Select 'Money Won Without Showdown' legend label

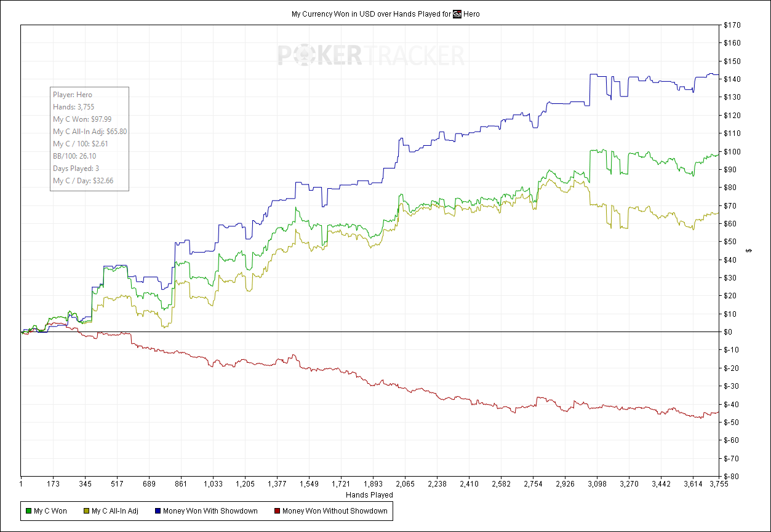[x=335, y=511]
